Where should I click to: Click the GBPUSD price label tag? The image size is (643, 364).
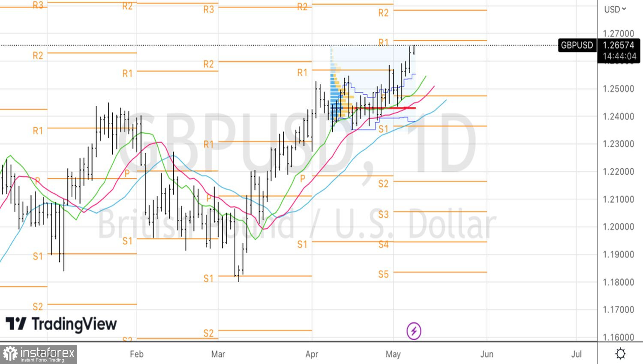pyautogui.click(x=577, y=45)
